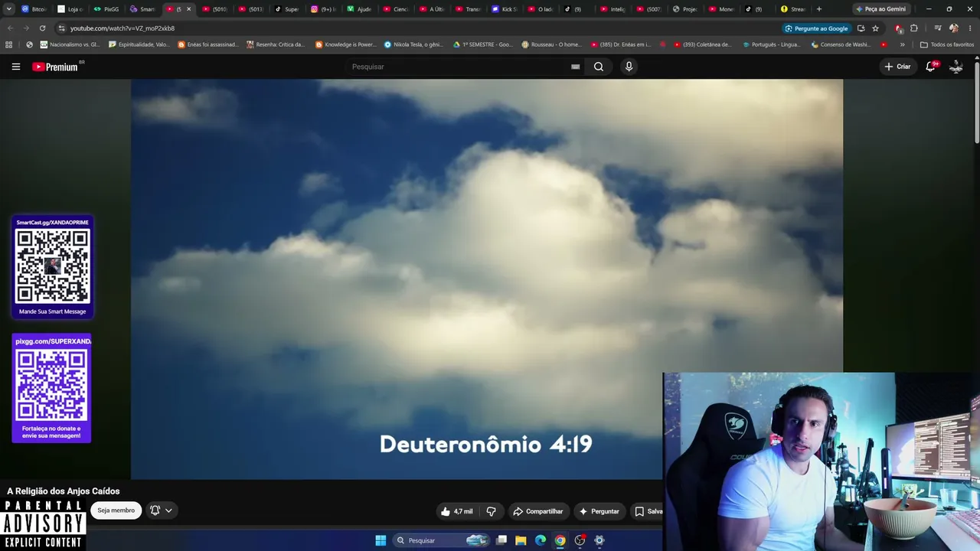Open the Espiritualidade, Valo... bookmark
This screenshot has width=980, height=551.
point(139,44)
